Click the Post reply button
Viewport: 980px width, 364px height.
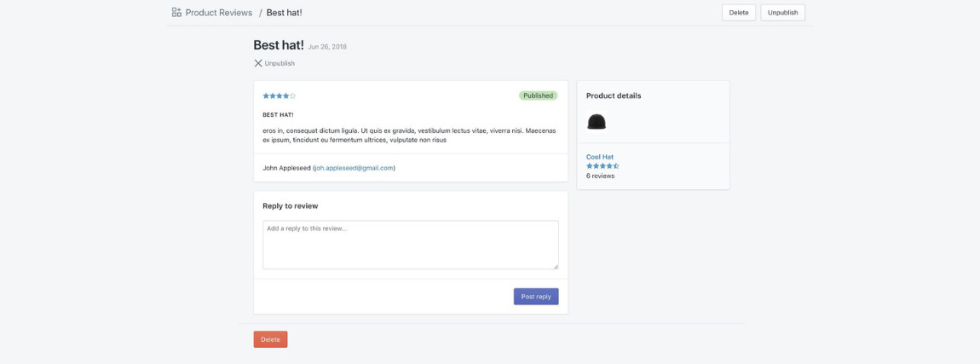click(x=536, y=297)
